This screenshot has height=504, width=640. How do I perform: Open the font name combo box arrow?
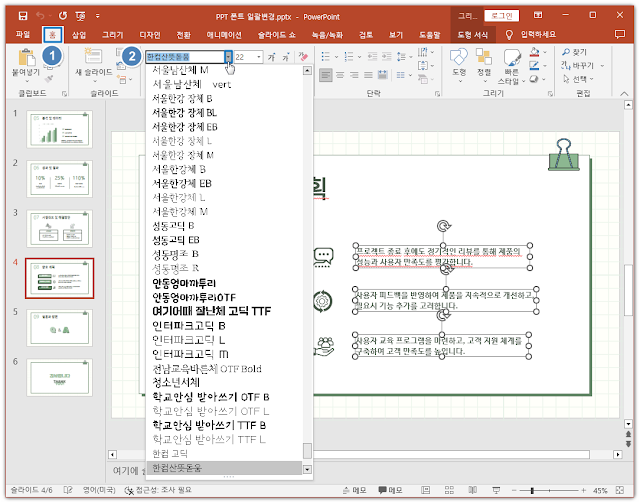click(229, 57)
